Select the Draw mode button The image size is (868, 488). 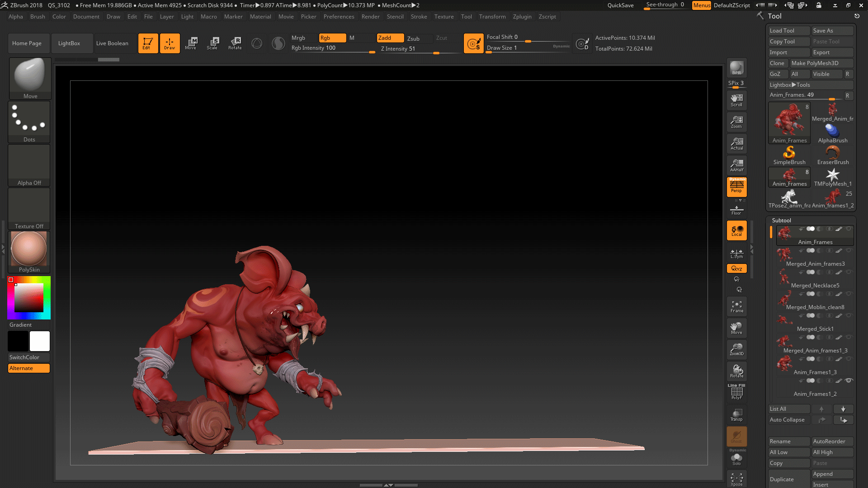coord(170,43)
